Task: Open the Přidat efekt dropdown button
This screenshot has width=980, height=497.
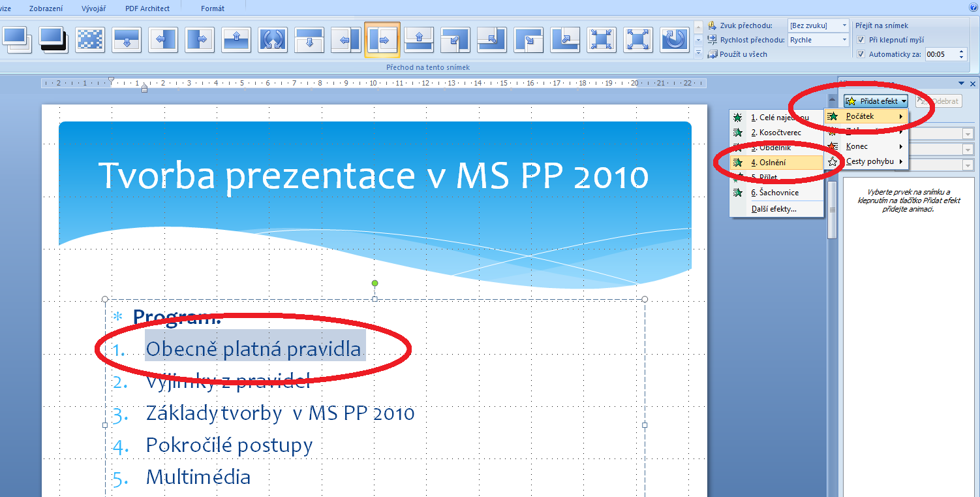Action: 876,101
